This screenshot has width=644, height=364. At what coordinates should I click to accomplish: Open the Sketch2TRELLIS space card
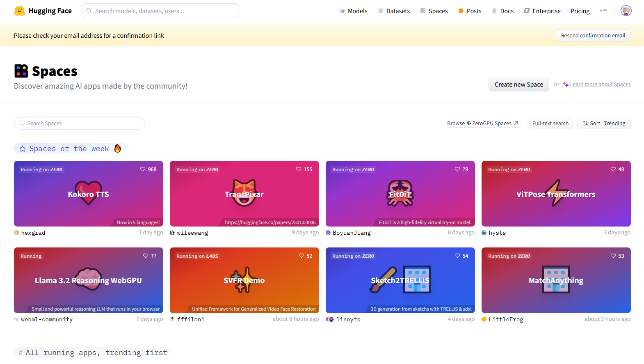[x=400, y=280]
